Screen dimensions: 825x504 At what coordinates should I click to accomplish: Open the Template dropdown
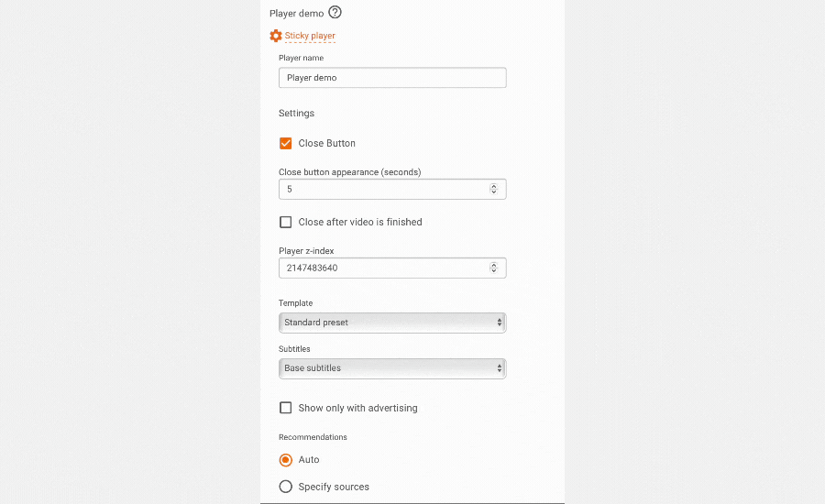pyautogui.click(x=392, y=323)
